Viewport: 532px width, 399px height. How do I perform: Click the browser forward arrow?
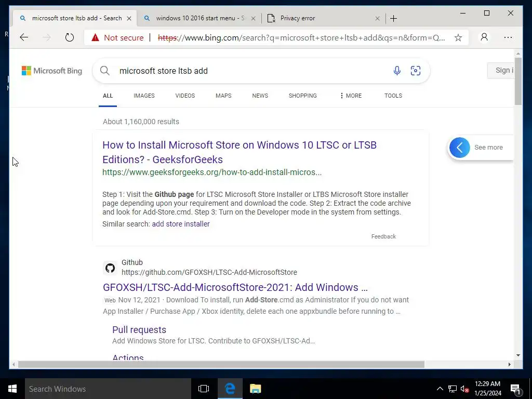point(46,37)
